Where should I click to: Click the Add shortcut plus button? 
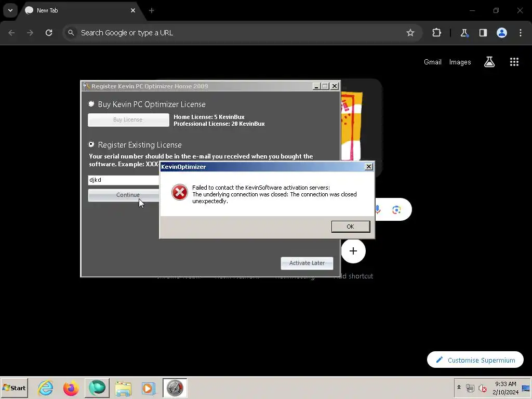pos(353,251)
